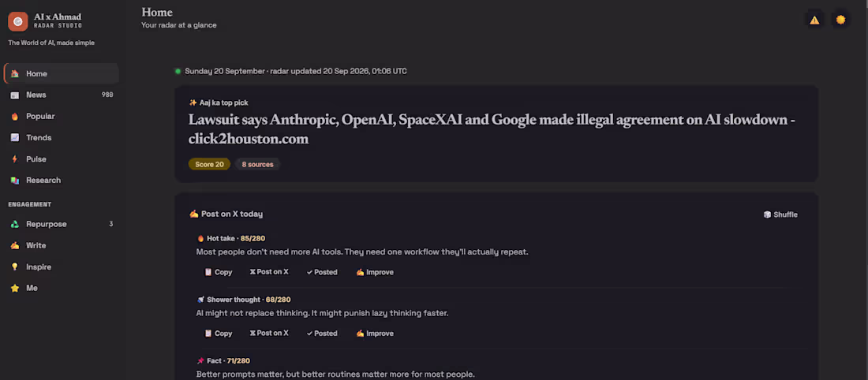The height and width of the screenshot is (380, 868).
Task: Click the clipboard icon on Hot take Copy
Action: point(208,272)
